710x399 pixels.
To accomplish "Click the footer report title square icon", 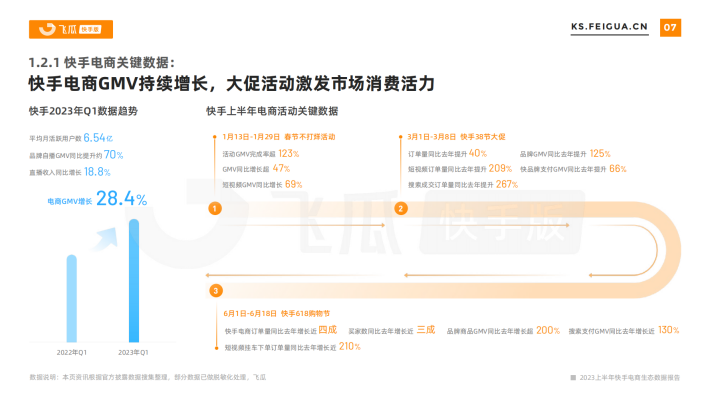I will (x=573, y=378).
